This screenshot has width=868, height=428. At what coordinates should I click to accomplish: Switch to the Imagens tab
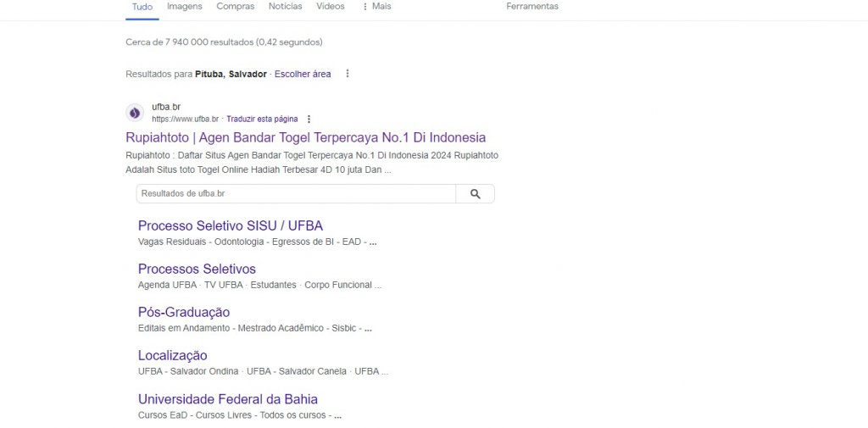184,7
